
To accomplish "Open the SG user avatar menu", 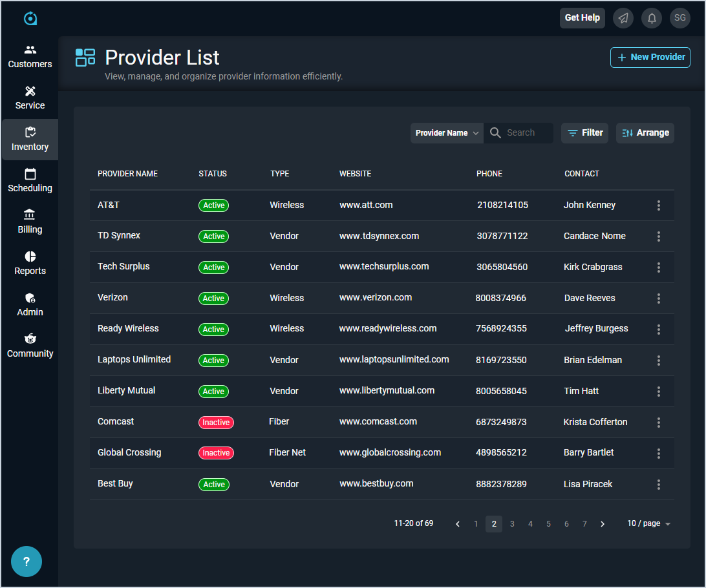I will click(680, 18).
